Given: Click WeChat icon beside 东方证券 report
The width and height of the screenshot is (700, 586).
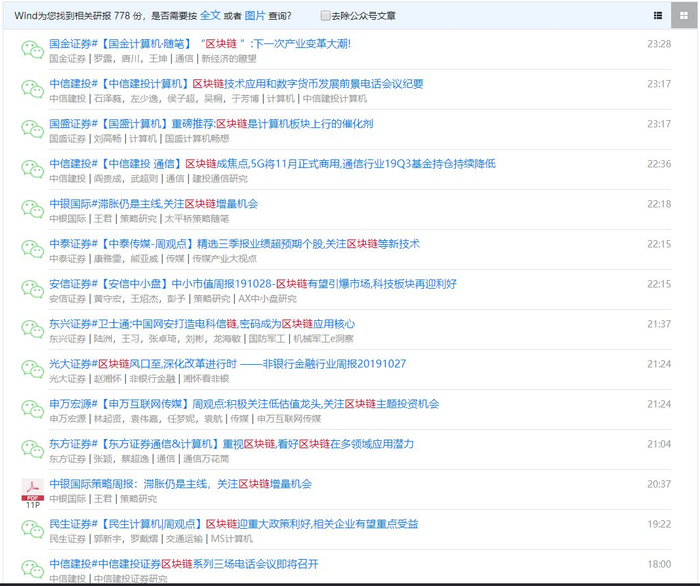Looking at the screenshot, I should point(33,449).
